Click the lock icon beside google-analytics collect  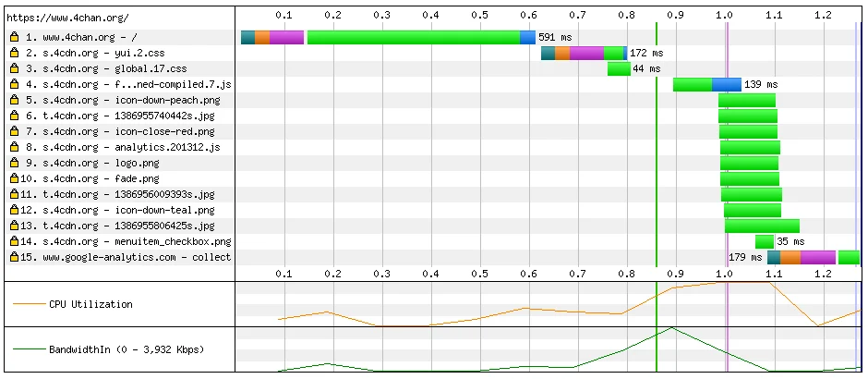(15, 257)
